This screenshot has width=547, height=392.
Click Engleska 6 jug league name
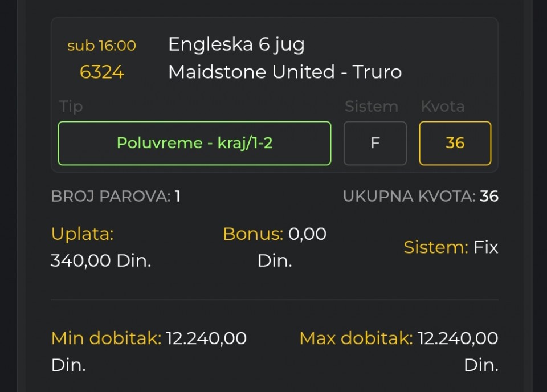pyautogui.click(x=236, y=44)
